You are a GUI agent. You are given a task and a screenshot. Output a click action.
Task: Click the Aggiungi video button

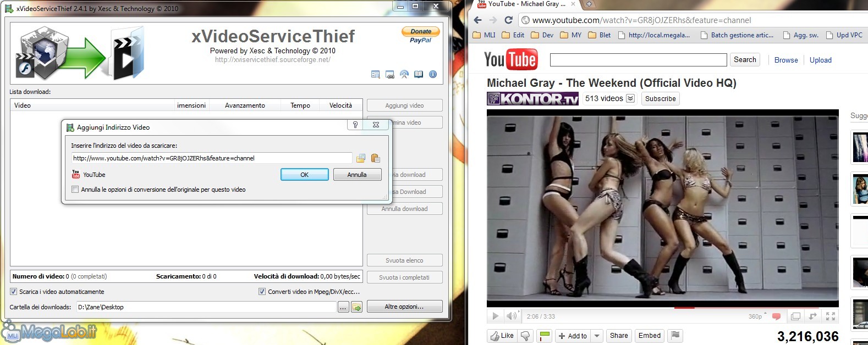[x=405, y=105]
